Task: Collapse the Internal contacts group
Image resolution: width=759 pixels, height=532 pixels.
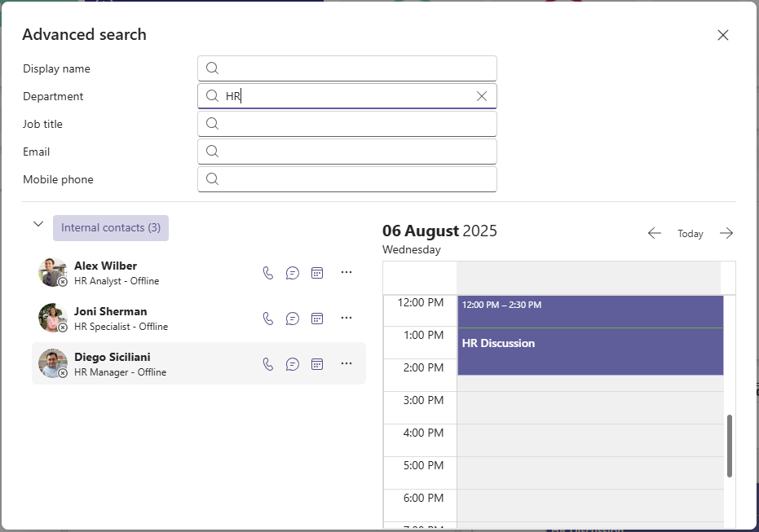Action: (38, 224)
